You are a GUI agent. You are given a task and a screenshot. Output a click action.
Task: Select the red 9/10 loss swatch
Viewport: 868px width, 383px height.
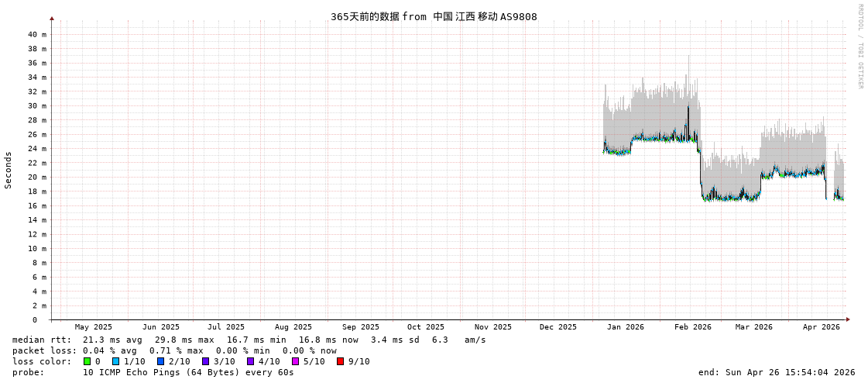[x=340, y=361]
